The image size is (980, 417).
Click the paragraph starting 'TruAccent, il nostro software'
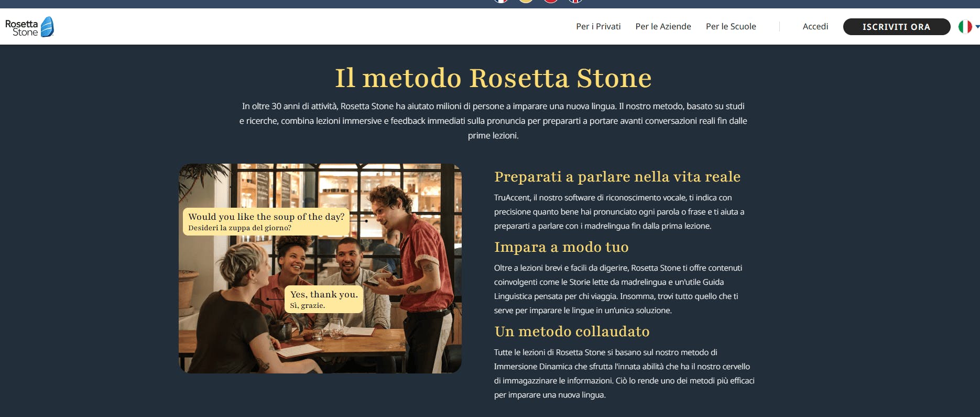(x=619, y=212)
